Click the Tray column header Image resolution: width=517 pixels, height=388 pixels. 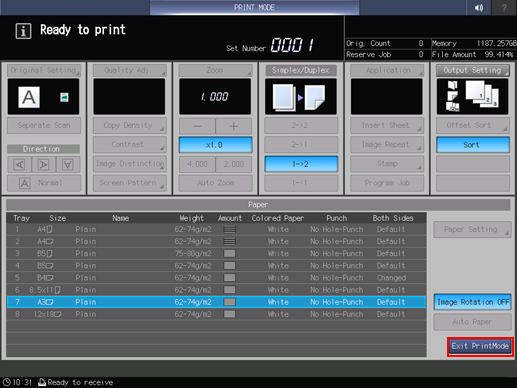pos(21,218)
